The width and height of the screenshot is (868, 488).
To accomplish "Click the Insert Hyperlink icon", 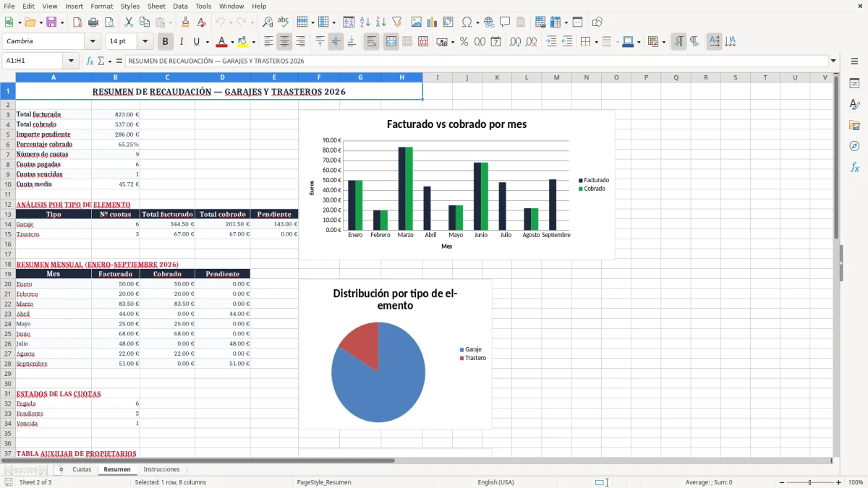I will click(x=489, y=22).
